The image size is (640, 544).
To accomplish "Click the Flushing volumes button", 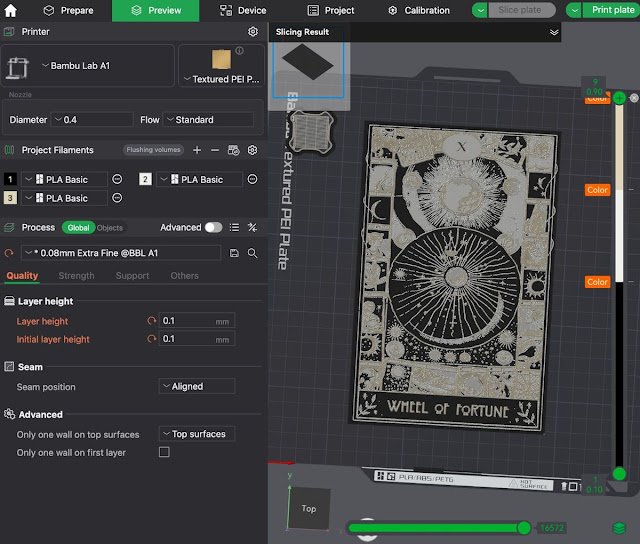I will pyautogui.click(x=153, y=150).
